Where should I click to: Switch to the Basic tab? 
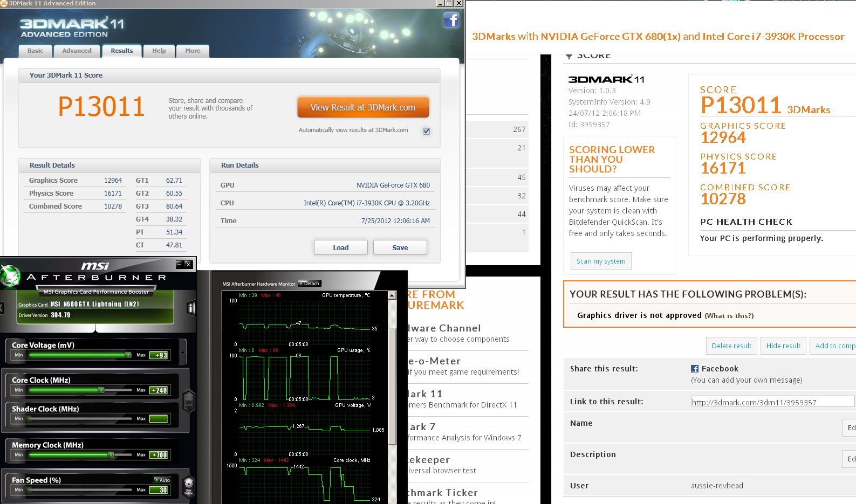tap(36, 51)
